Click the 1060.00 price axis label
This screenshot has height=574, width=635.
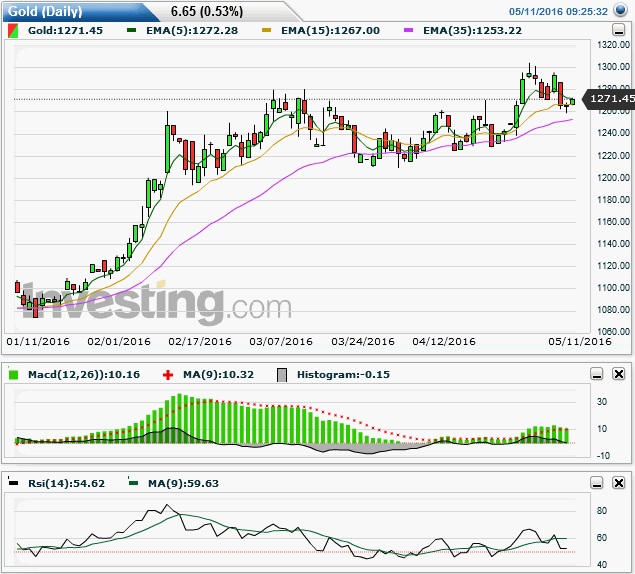(x=613, y=332)
